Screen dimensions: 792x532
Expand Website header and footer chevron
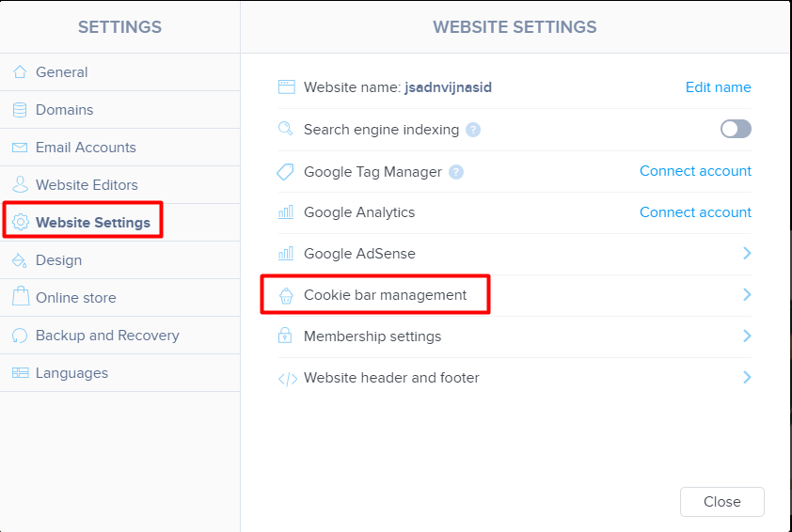click(x=747, y=377)
